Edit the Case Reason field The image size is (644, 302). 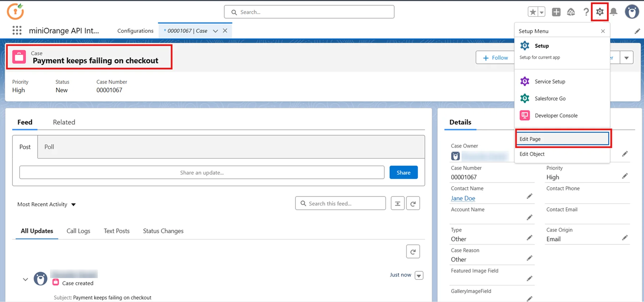530,258
